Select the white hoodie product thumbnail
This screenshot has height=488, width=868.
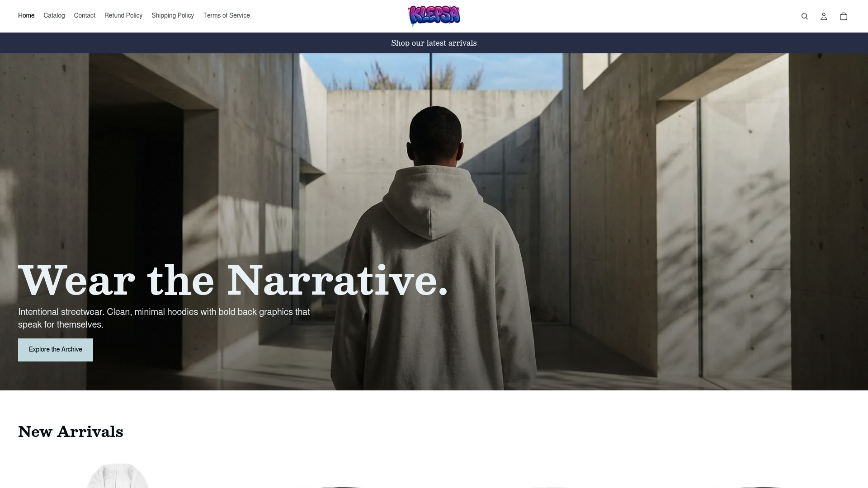[x=118, y=475]
